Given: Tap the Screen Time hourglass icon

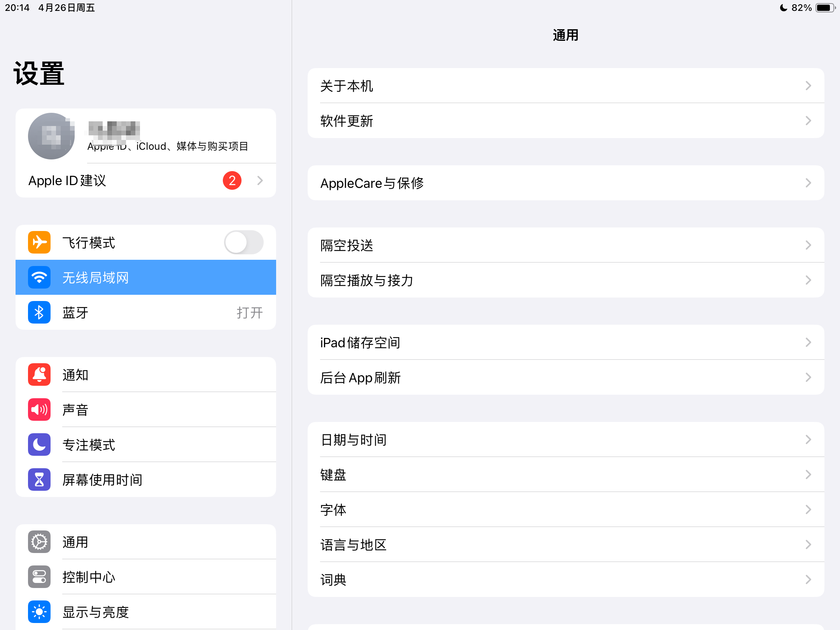Looking at the screenshot, I should click(x=39, y=479).
